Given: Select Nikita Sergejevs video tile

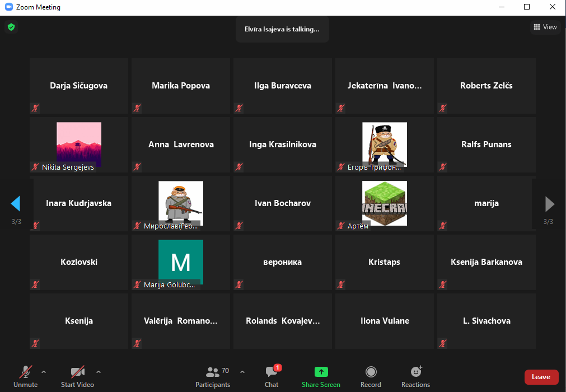Looking at the screenshot, I should 79,144.
